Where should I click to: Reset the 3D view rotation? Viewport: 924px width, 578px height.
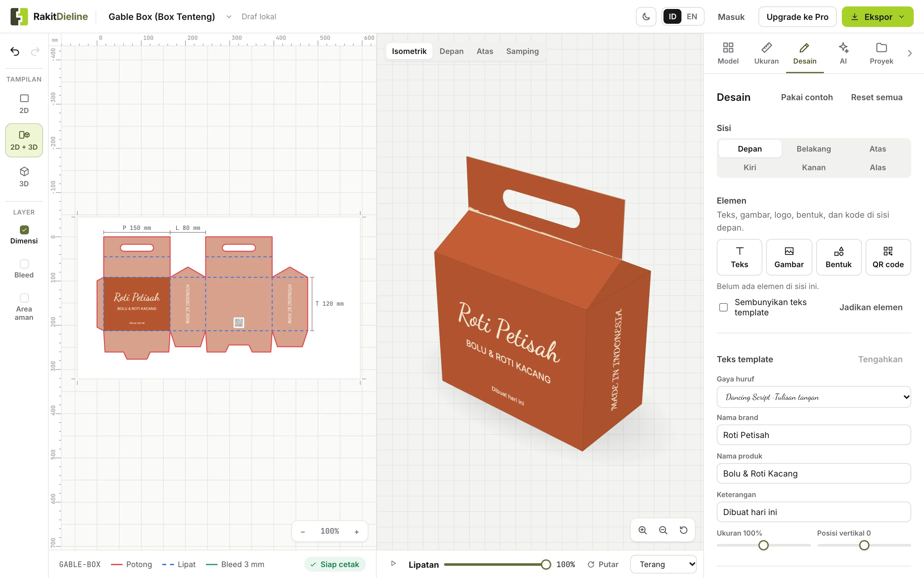click(683, 530)
